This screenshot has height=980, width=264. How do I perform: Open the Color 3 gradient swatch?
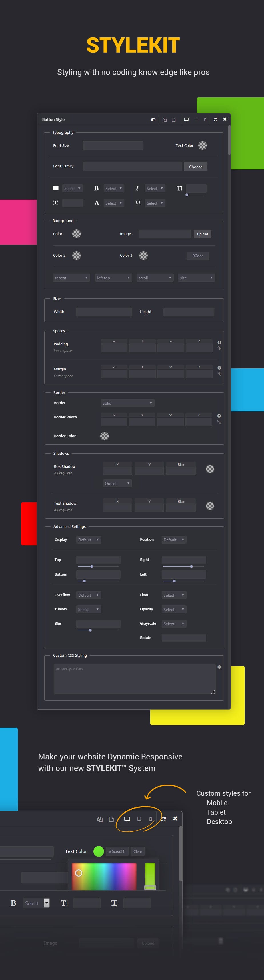tap(143, 255)
